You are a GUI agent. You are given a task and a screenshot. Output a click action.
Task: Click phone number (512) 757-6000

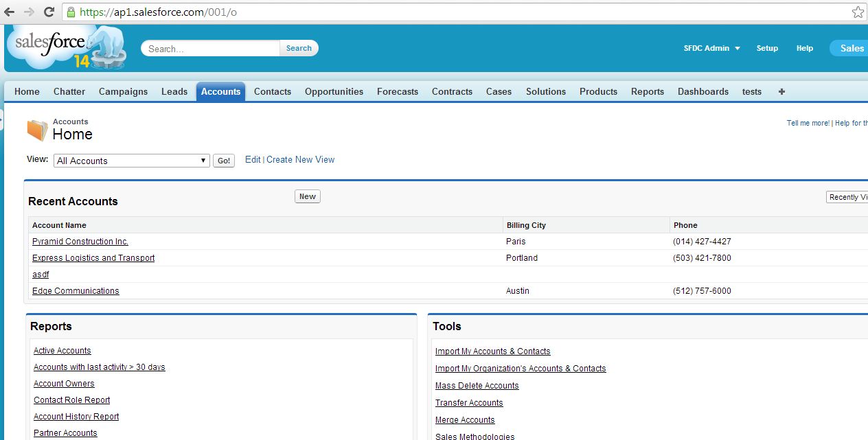(702, 291)
